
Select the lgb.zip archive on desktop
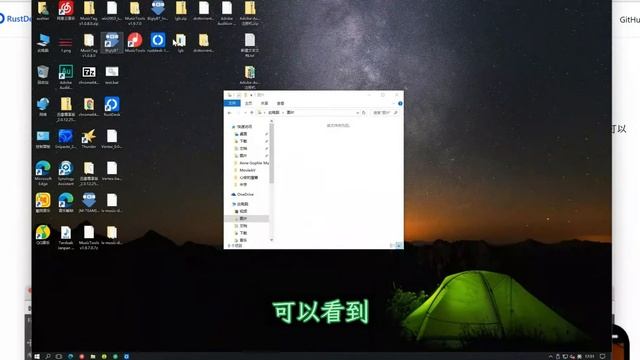(x=180, y=11)
